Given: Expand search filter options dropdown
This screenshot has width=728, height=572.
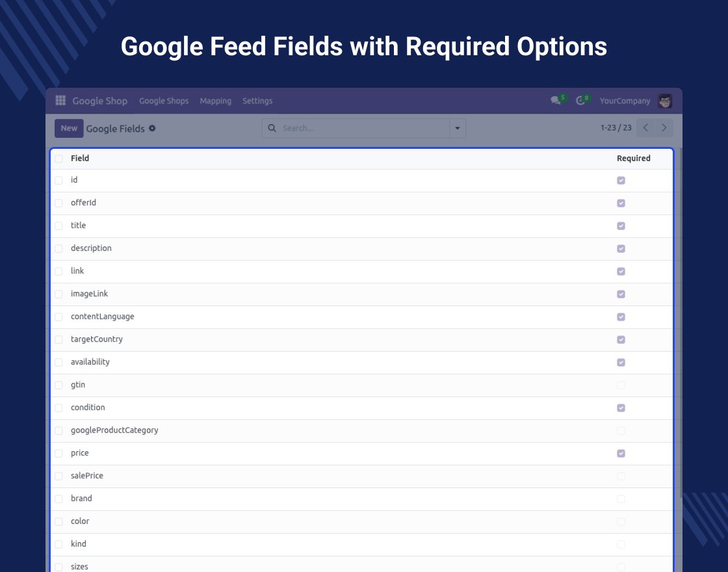Looking at the screenshot, I should (x=458, y=128).
